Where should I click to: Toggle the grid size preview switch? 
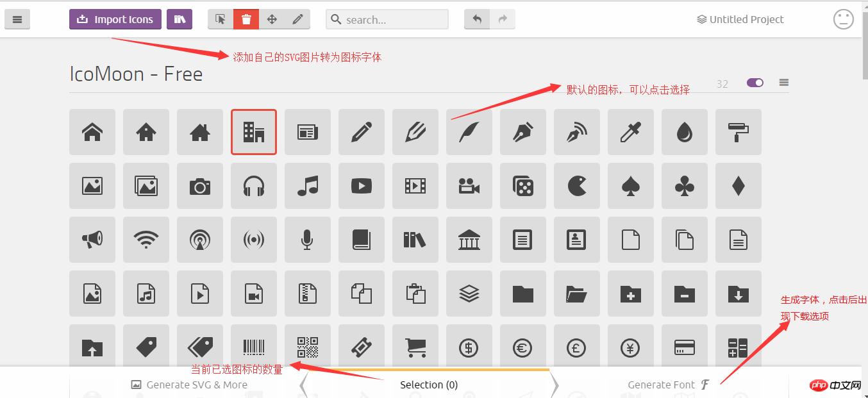[755, 83]
